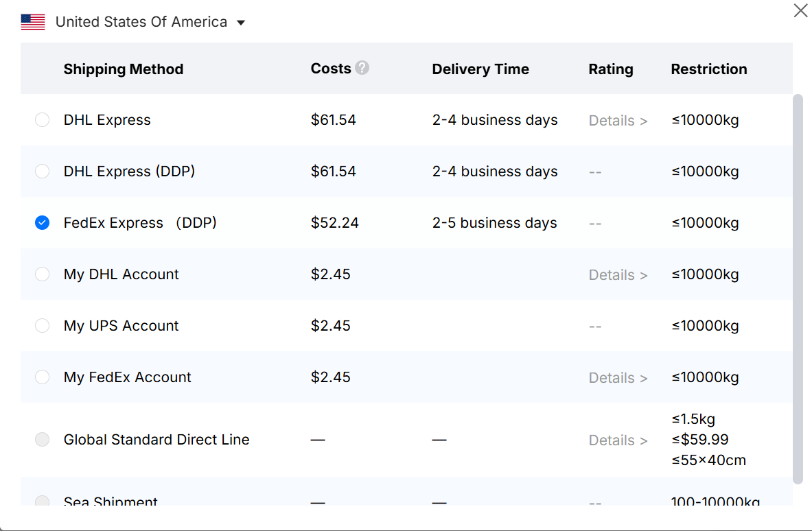The width and height of the screenshot is (812, 531).
Task: Click the ≤55×40cm restriction text
Action: pyautogui.click(x=708, y=460)
